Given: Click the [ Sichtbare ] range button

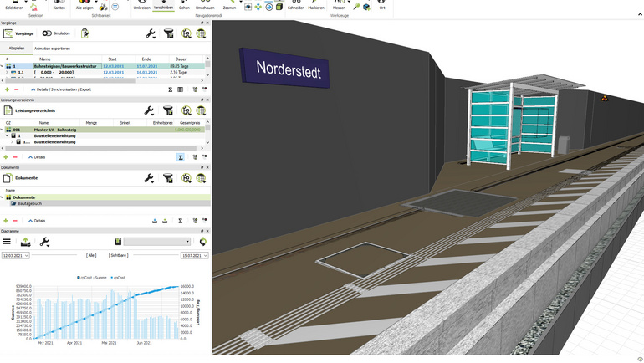Looking at the screenshot, I should [x=118, y=255].
